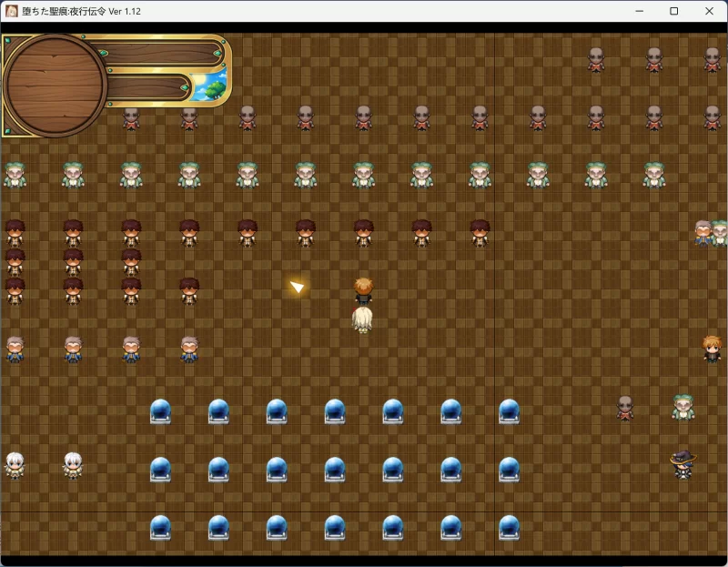The height and width of the screenshot is (567, 728).
Task: Close the game window
Action: [709, 11]
